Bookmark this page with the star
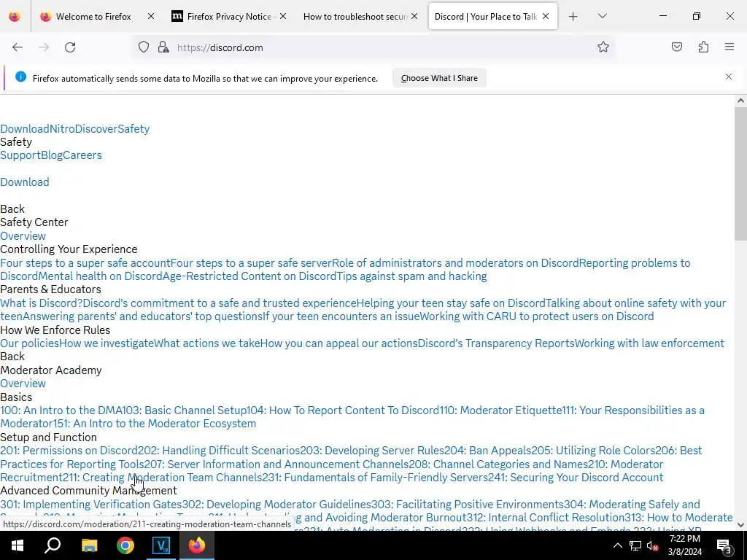 coord(603,47)
